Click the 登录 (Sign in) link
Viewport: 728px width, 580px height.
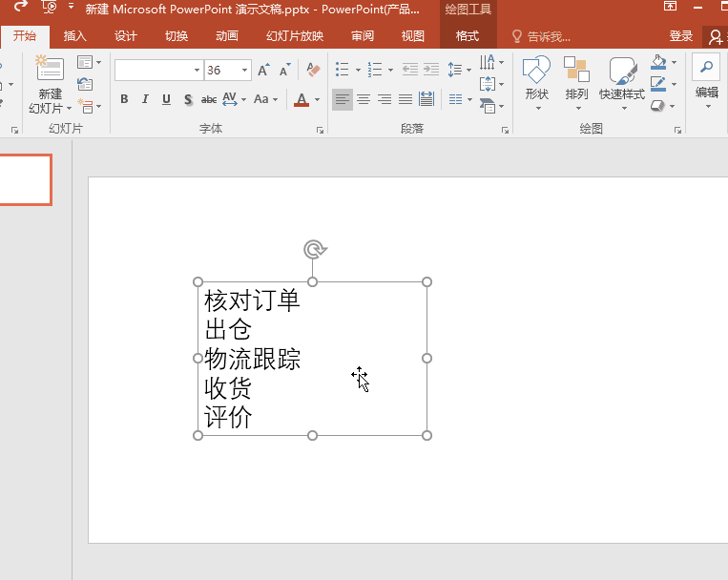(680, 36)
